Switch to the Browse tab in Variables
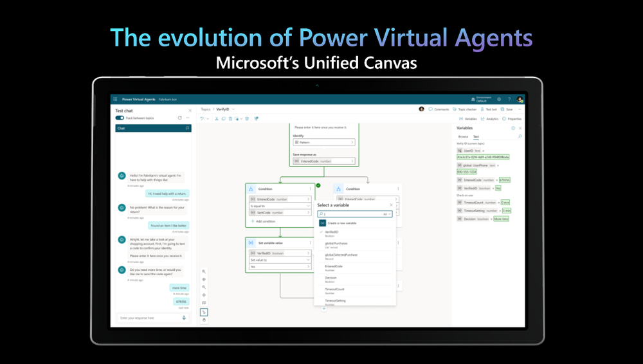 coord(463,136)
